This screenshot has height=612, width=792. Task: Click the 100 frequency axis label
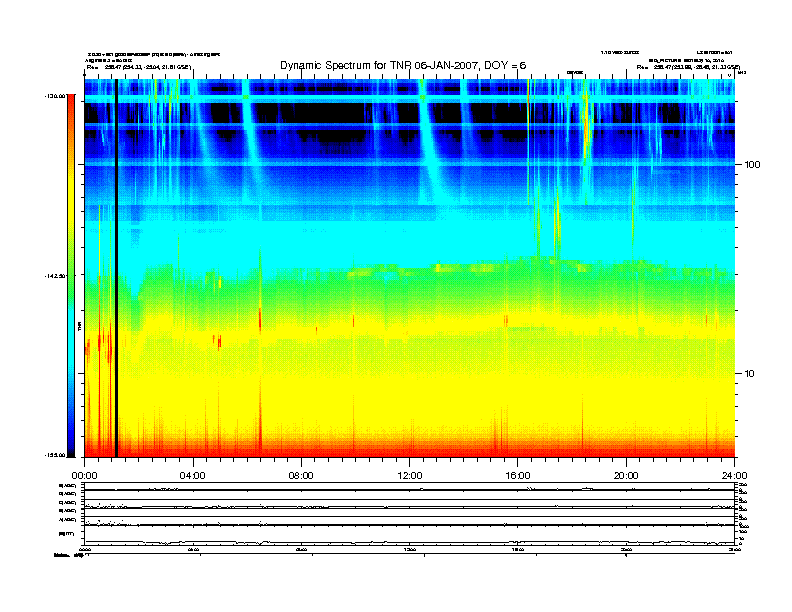(x=752, y=165)
